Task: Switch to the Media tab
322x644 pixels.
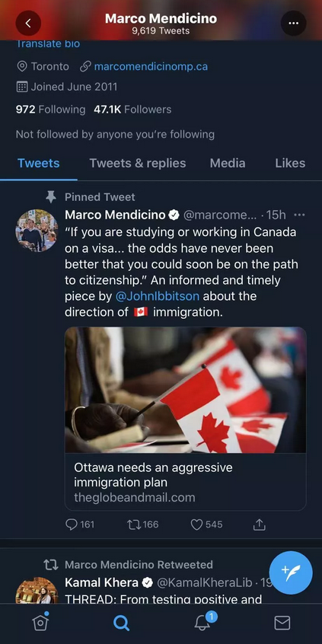Action: 228,164
